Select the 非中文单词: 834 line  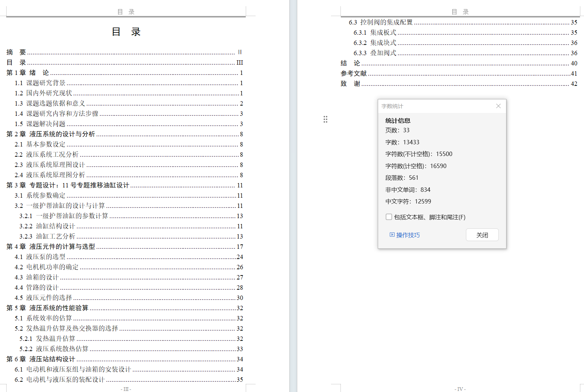click(408, 190)
